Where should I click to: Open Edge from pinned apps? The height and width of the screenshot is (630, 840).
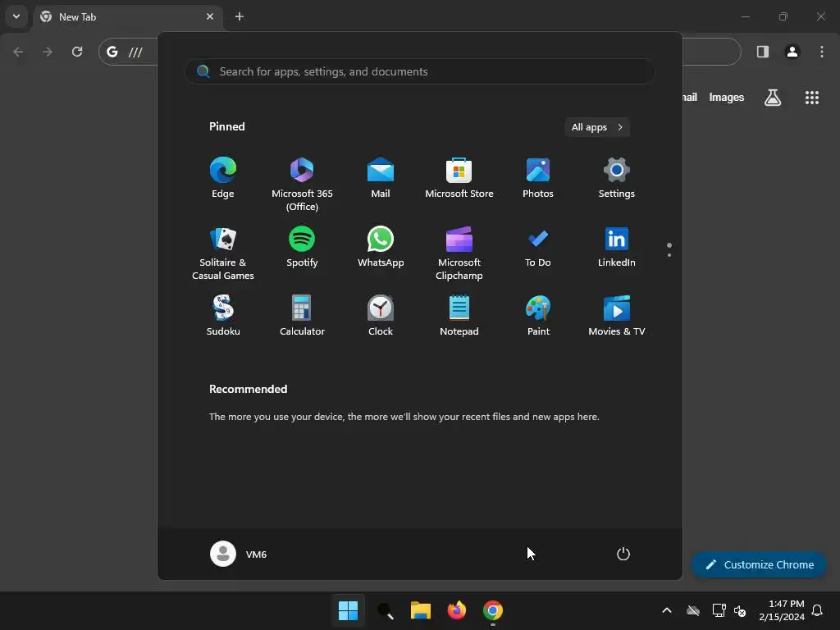(223, 178)
